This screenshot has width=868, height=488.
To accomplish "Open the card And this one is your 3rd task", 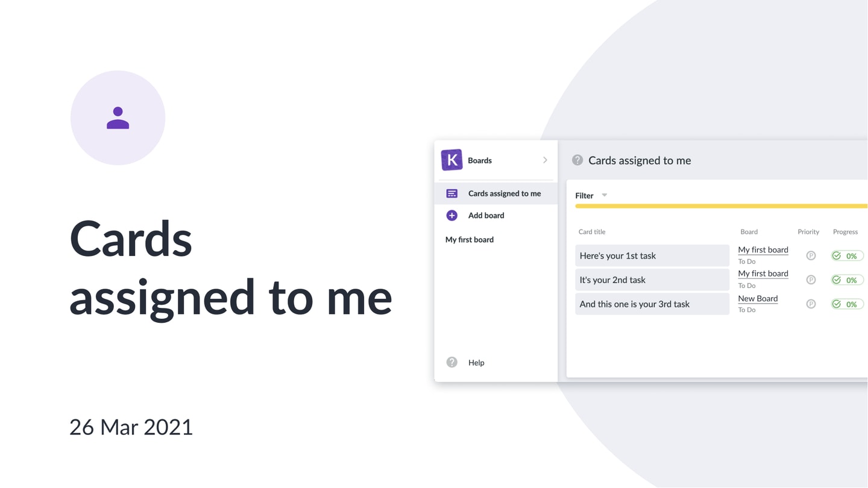I will click(652, 304).
